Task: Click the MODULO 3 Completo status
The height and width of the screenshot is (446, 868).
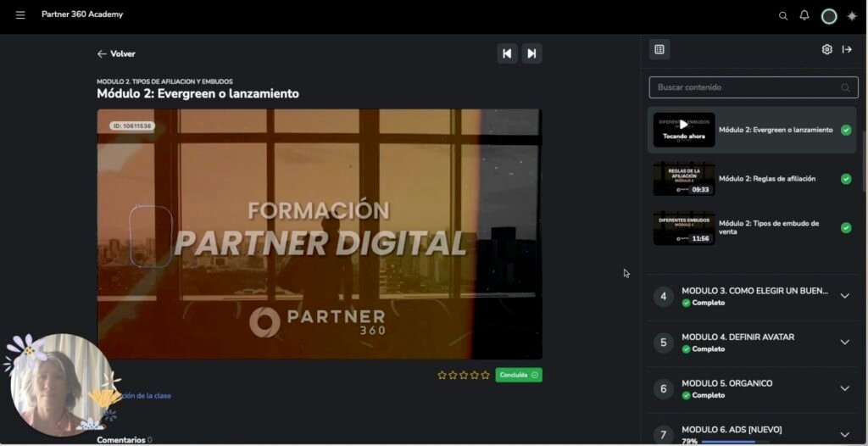Action: 703,303
